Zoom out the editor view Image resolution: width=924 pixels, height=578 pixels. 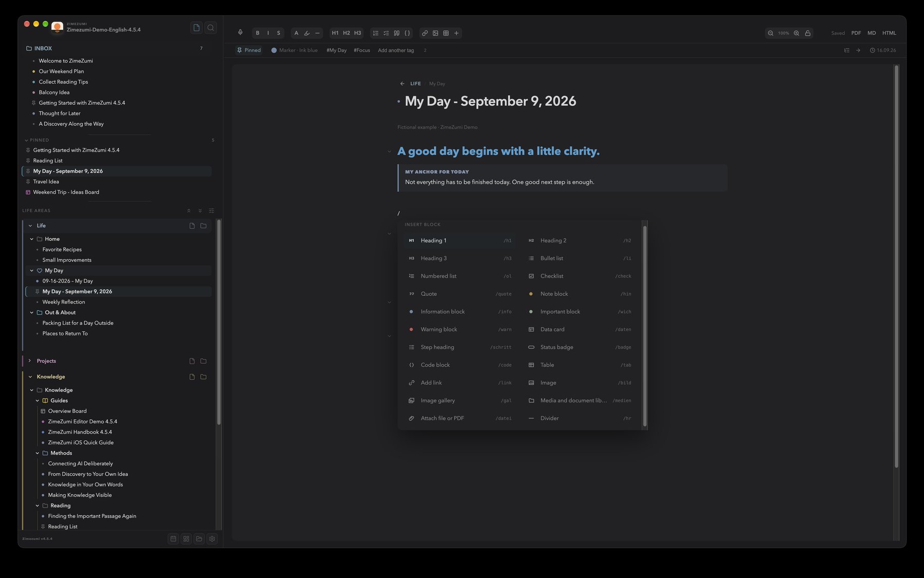point(771,33)
